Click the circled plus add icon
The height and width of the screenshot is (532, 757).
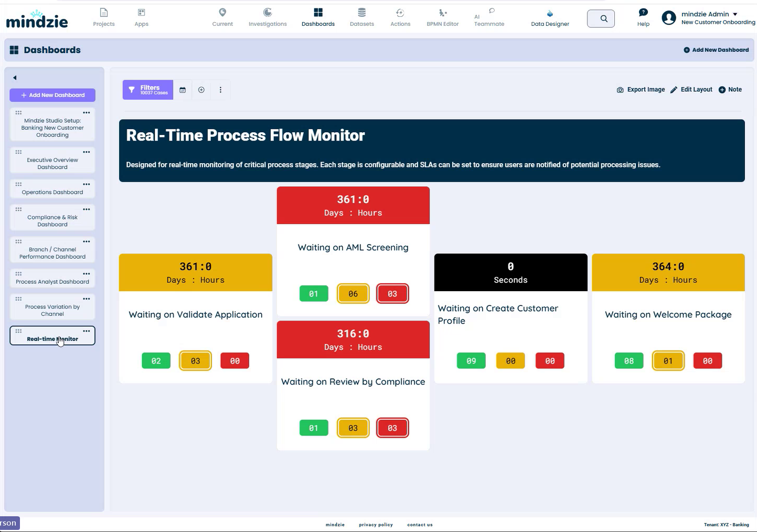[x=201, y=90]
